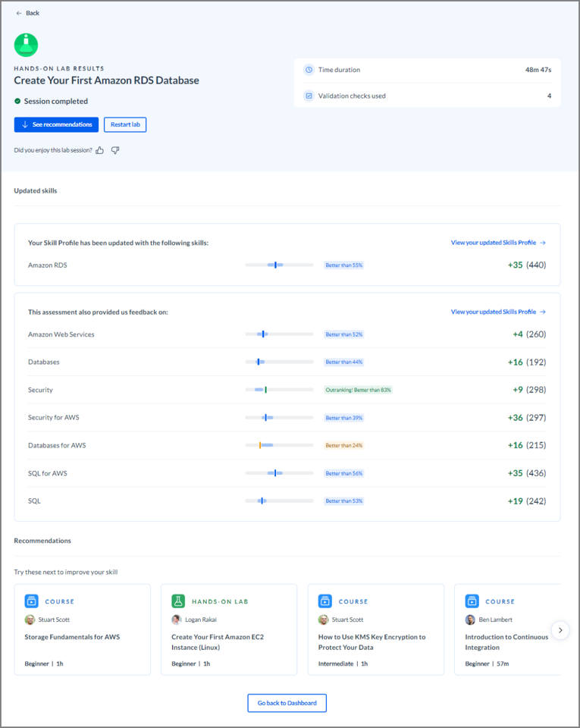Click 'Outranking! Better than 83%' badge
Image resolution: width=580 pixels, height=728 pixels.
(358, 390)
